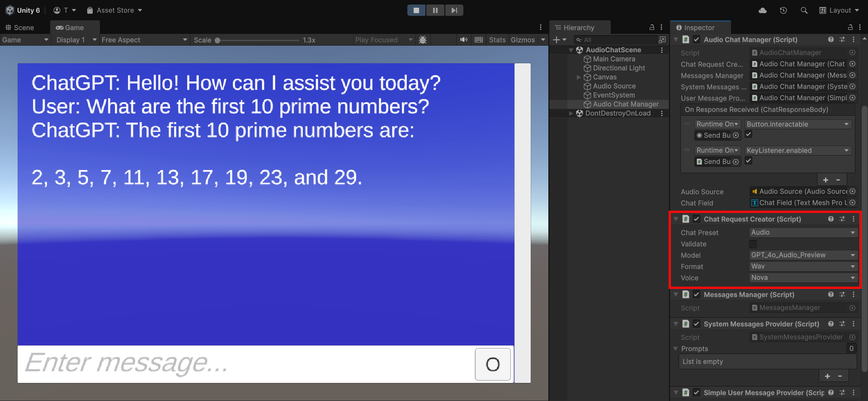Change the Voice dropdown from Nova
Image resolution: width=868 pixels, height=401 pixels.
803,278
